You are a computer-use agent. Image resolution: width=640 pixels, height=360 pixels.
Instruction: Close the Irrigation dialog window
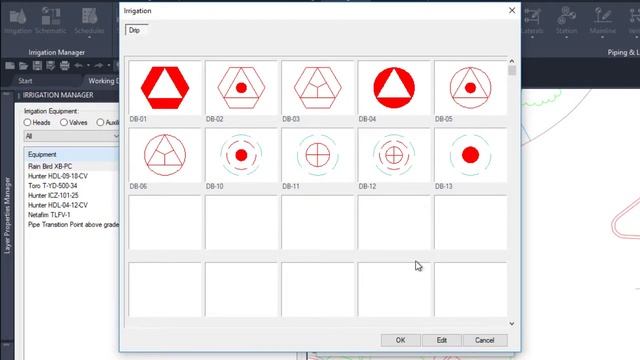512,11
